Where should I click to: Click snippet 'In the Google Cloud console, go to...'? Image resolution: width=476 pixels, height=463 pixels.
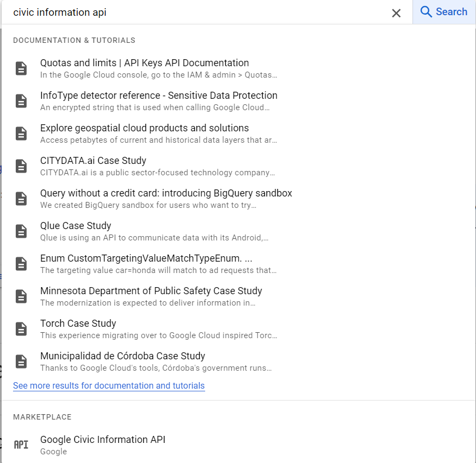(x=159, y=75)
